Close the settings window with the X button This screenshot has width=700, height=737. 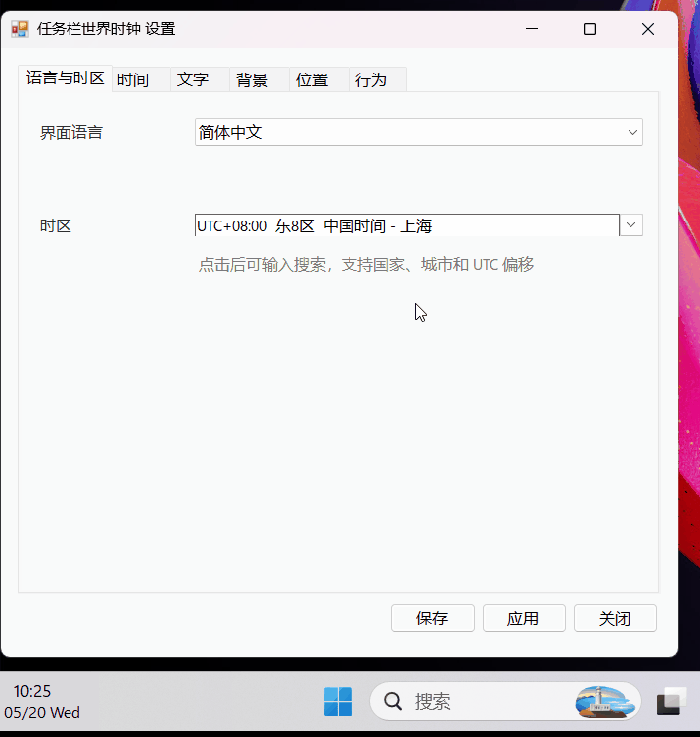tap(647, 29)
